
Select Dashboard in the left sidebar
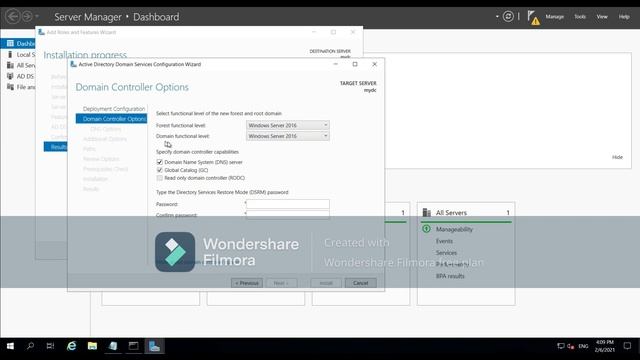[18, 43]
